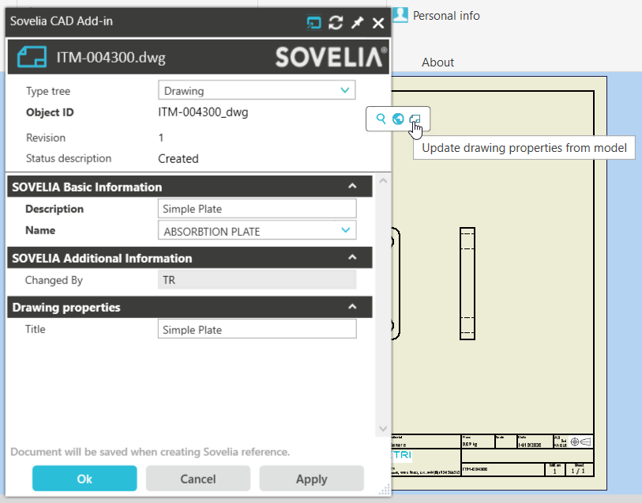The image size is (642, 503).
Task: Click the projection symbol in drawing title block
Action: pyautogui.click(x=581, y=442)
